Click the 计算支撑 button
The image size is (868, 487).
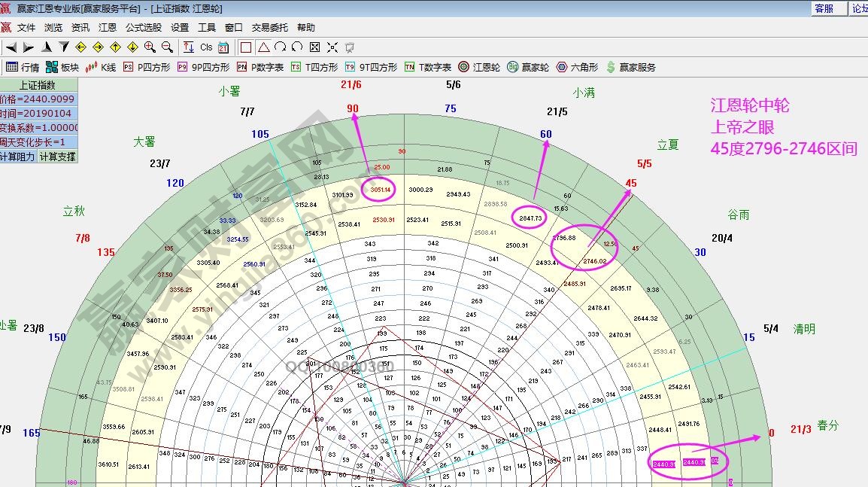click(57, 157)
